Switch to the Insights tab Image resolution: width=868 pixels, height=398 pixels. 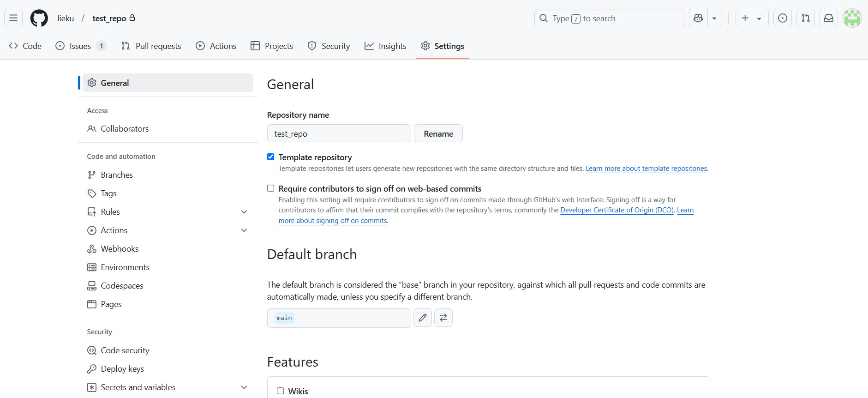tap(385, 46)
